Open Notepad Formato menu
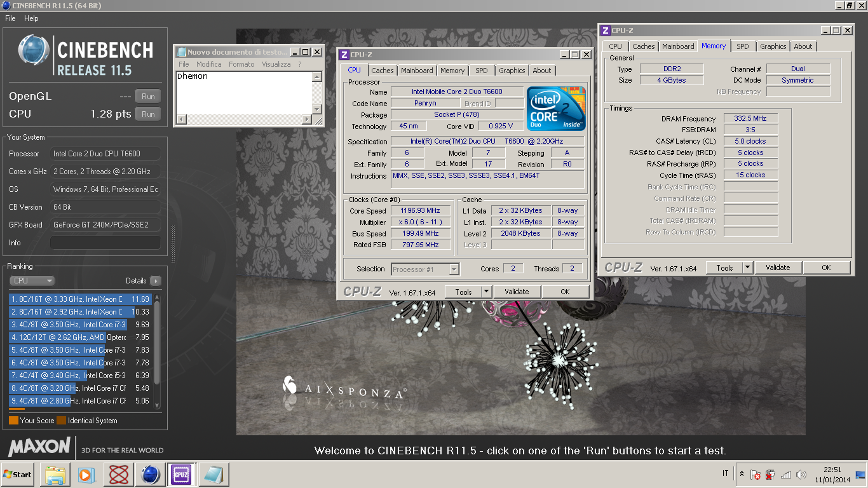Screen dimensions: 868x488 241,64
